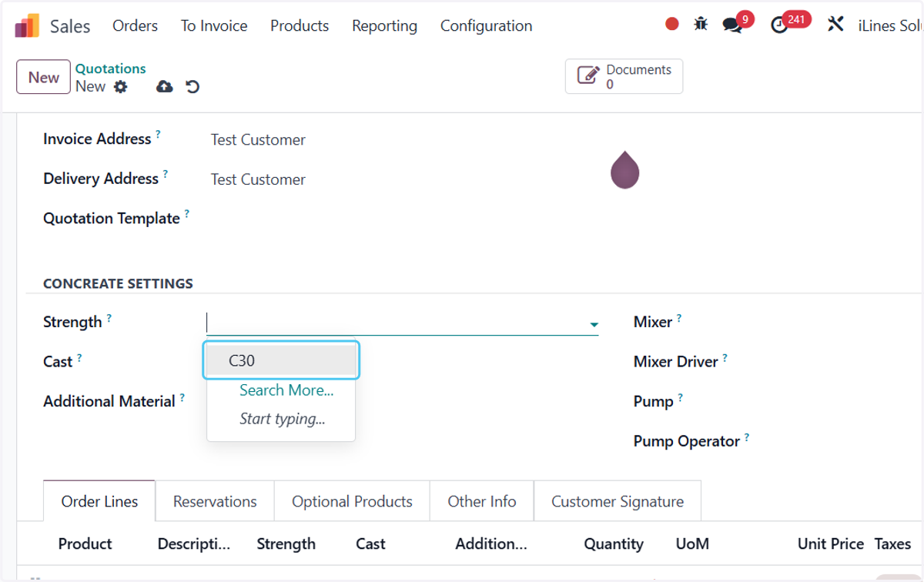Click the Description column header
This screenshot has height=582, width=924.
[x=194, y=544]
